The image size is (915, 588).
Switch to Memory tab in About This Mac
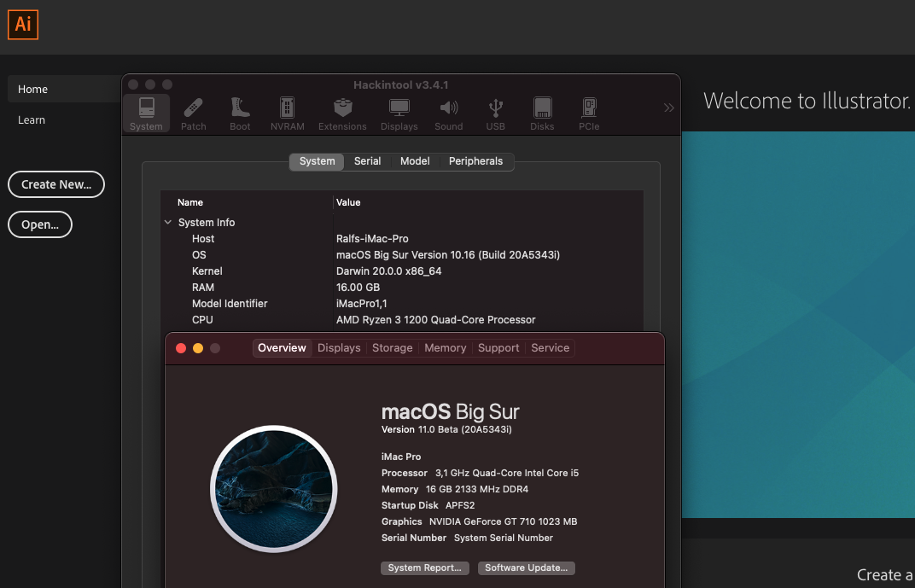tap(446, 347)
